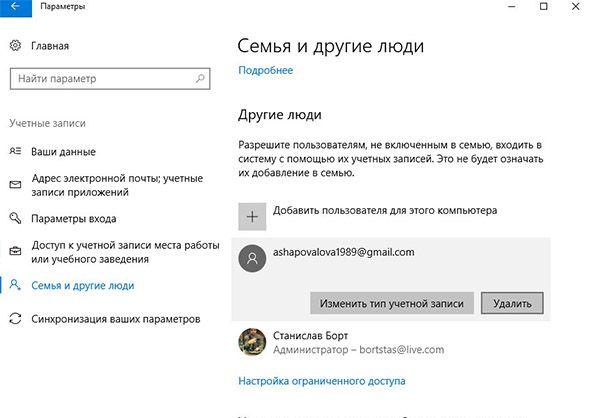Focus the Найти параметр search field
The image size is (589, 418).
click(110, 79)
